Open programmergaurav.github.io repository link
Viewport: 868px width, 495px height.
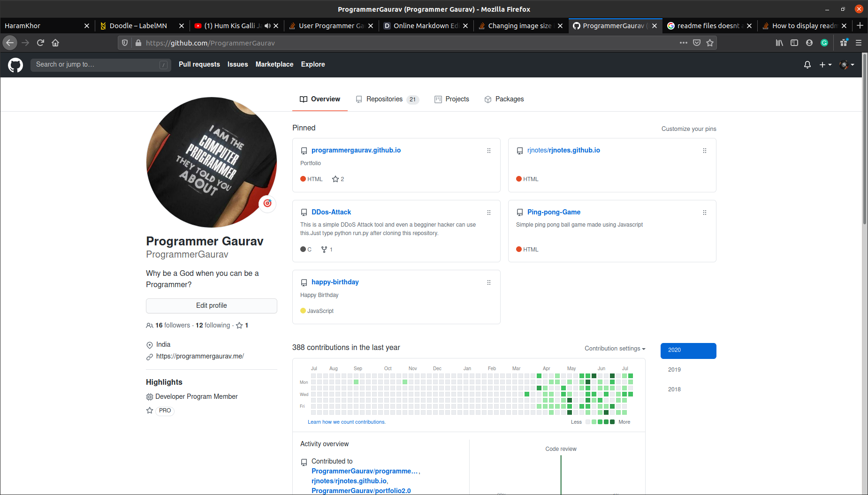pyautogui.click(x=356, y=150)
